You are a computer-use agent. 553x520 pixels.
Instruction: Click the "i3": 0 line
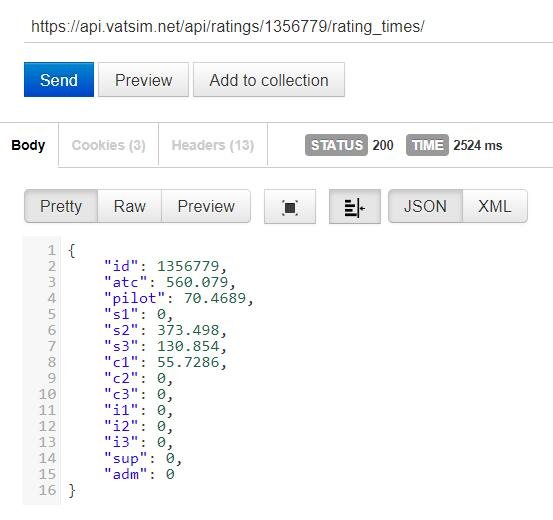138,442
